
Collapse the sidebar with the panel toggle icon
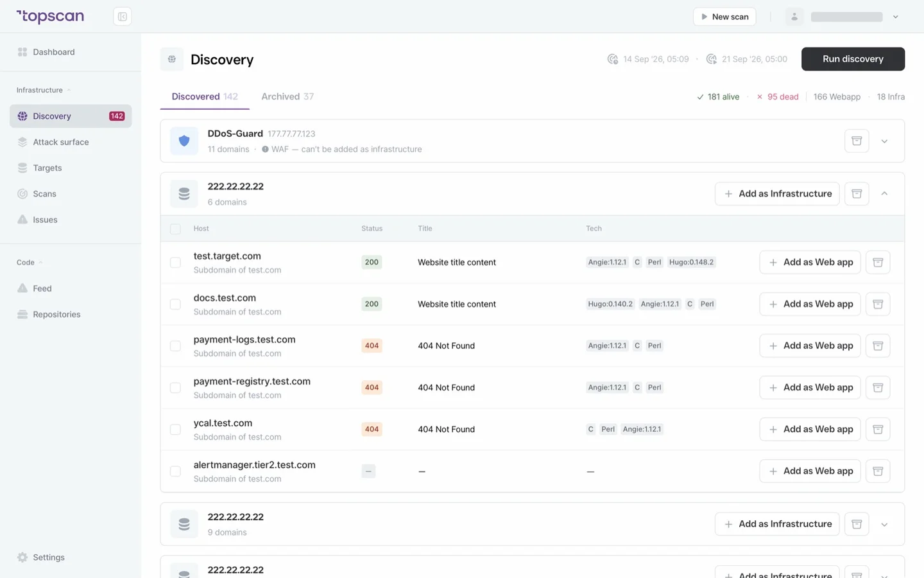[123, 17]
